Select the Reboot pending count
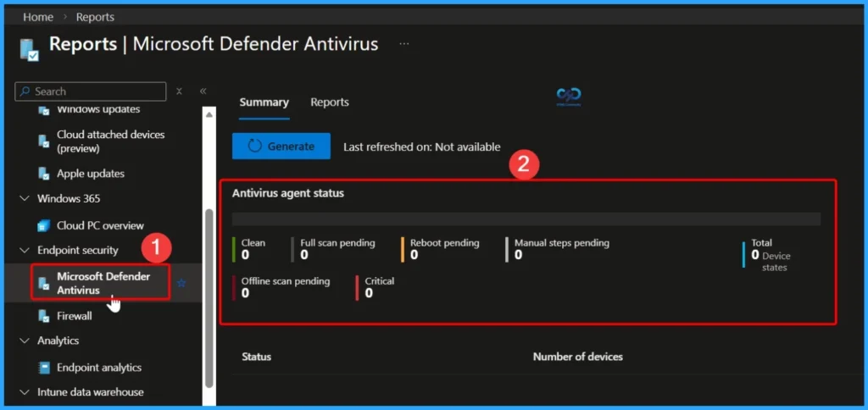868x410 pixels. (414, 255)
